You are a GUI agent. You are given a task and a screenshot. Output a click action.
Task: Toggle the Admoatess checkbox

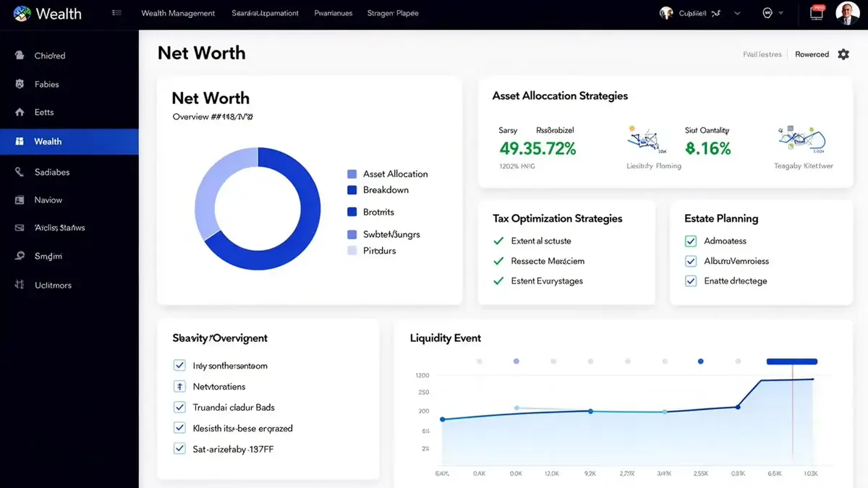click(690, 241)
